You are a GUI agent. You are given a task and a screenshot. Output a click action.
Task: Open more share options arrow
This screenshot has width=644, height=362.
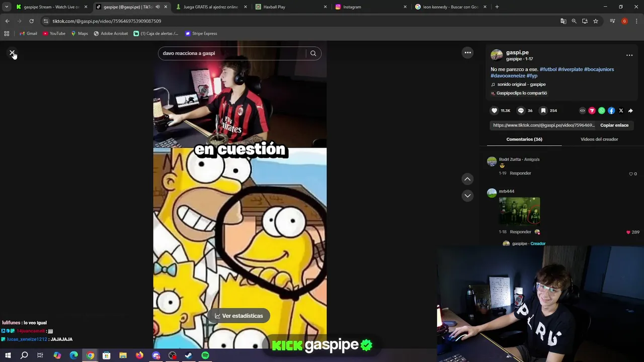[x=630, y=111]
